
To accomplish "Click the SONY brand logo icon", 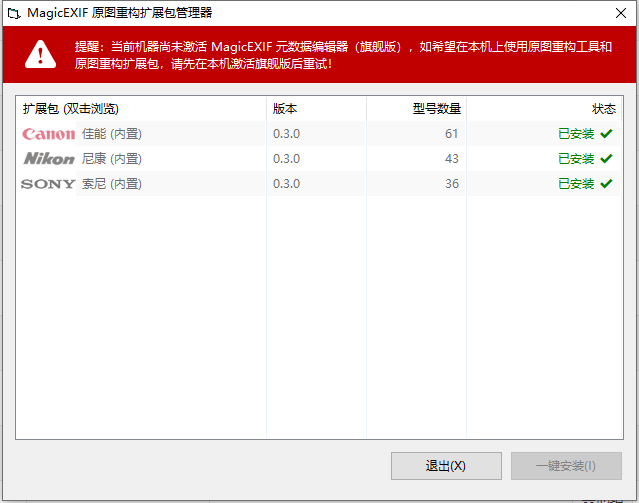I will [x=48, y=184].
